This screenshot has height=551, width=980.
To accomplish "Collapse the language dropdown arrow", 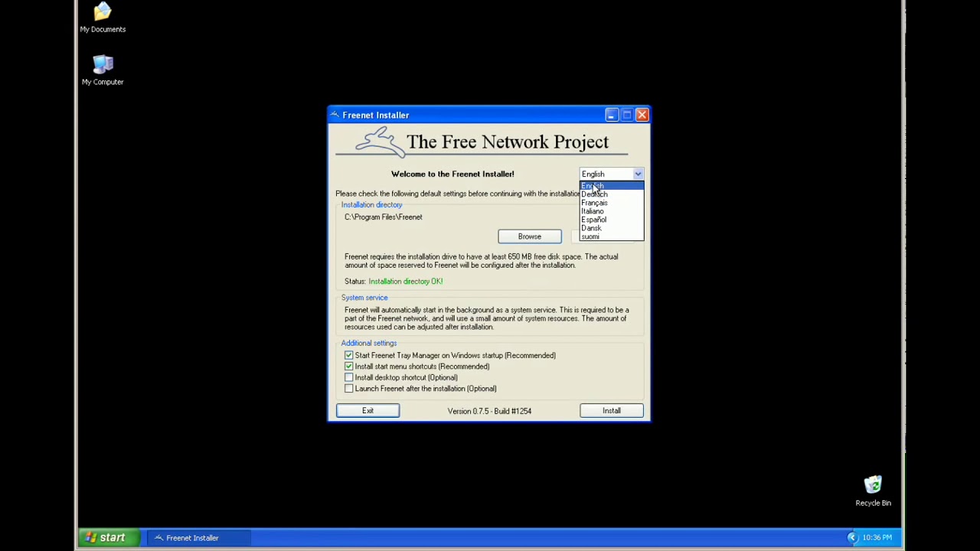I will point(638,174).
